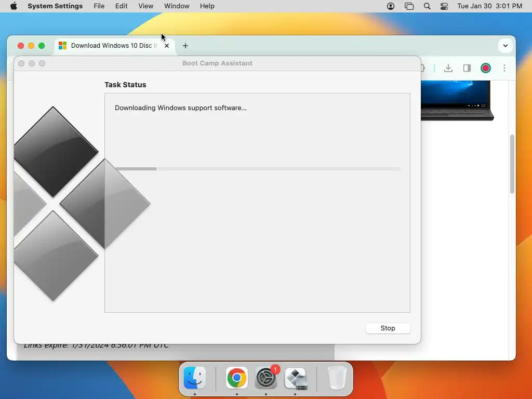Screen dimensions: 532x399
Task: Open the Edit menu
Action: [121, 6]
